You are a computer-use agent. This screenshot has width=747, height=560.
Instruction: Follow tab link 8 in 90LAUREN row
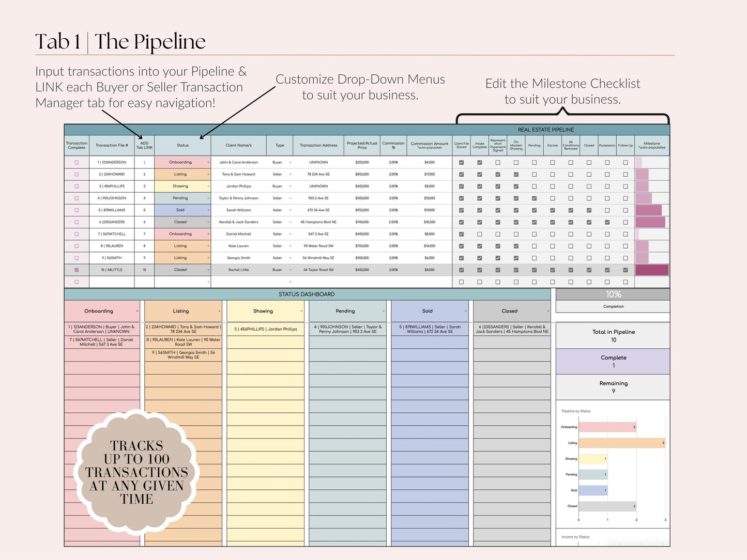coord(144,246)
